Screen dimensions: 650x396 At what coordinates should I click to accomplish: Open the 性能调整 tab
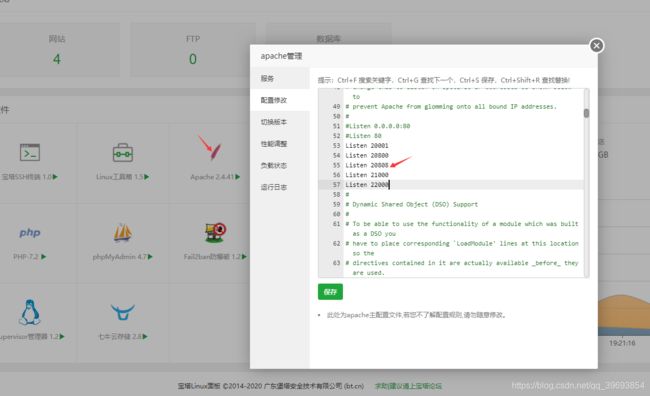click(280, 143)
